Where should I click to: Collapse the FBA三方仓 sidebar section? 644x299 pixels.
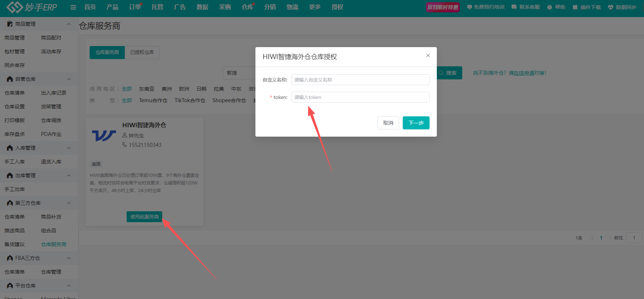[x=69, y=258]
